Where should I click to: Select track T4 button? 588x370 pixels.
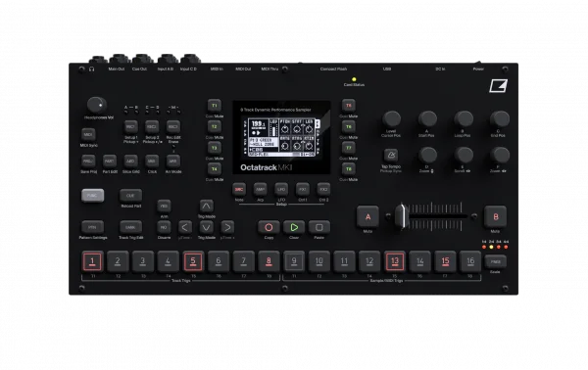pos(214,169)
